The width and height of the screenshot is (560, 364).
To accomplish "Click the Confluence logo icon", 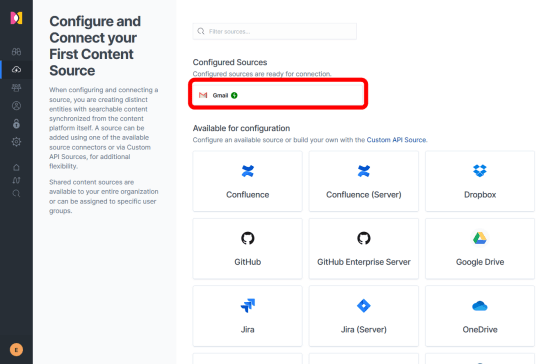I will pos(248,171).
